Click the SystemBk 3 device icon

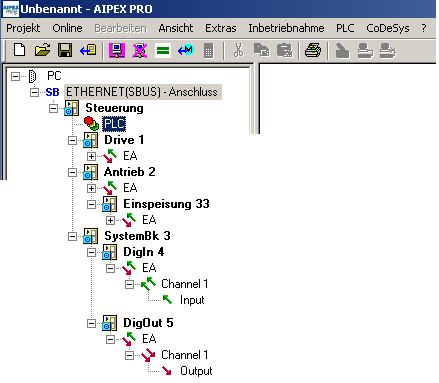[x=90, y=236]
